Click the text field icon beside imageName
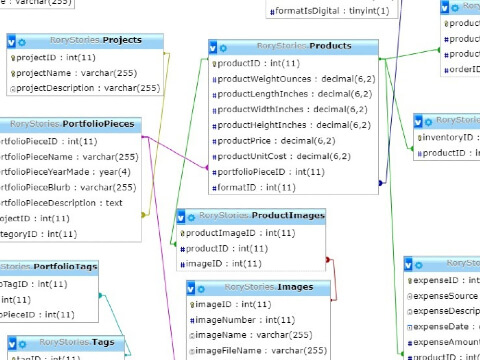Screen dimensions: 480x360 pyautogui.click(x=192, y=336)
